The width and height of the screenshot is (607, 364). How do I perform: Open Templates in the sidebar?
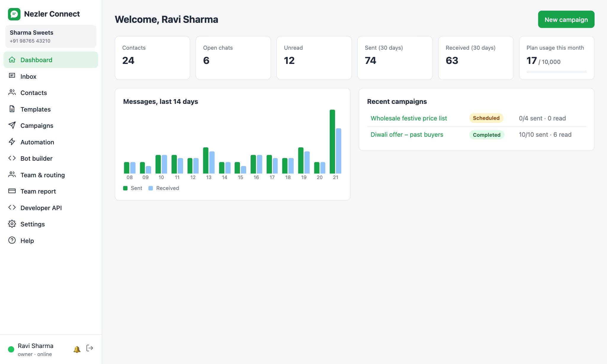point(51,109)
